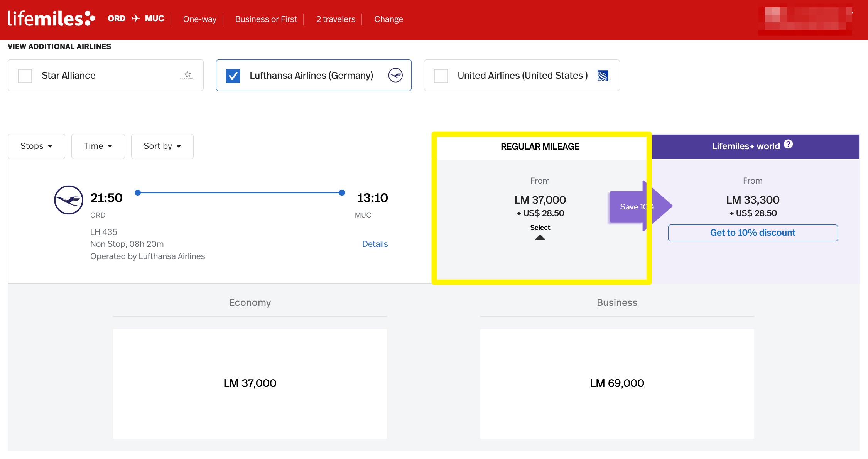
Task: Click the Lifemiles+ world help question icon
Action: [789, 144]
